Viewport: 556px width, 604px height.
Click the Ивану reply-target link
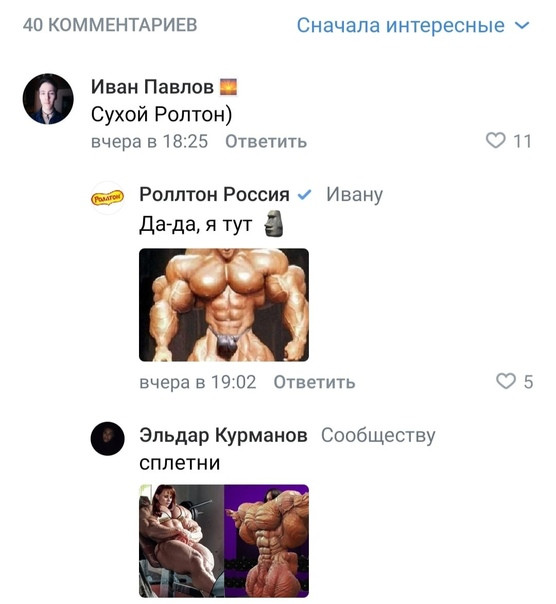click(x=354, y=195)
